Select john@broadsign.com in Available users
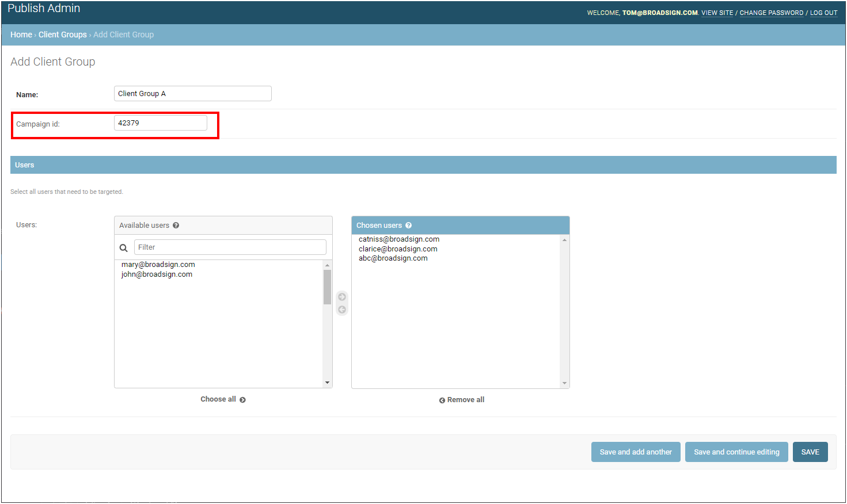The image size is (847, 504). [157, 274]
